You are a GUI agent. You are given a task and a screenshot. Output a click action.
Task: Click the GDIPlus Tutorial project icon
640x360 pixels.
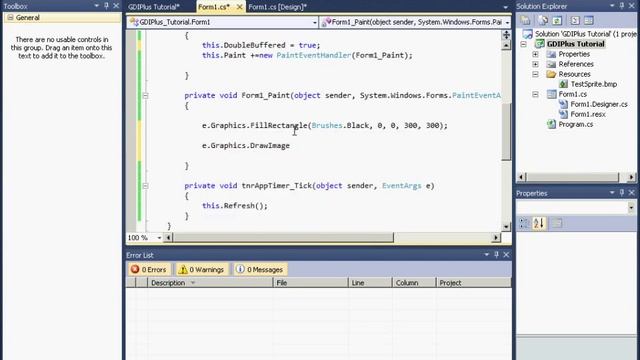click(x=540, y=44)
